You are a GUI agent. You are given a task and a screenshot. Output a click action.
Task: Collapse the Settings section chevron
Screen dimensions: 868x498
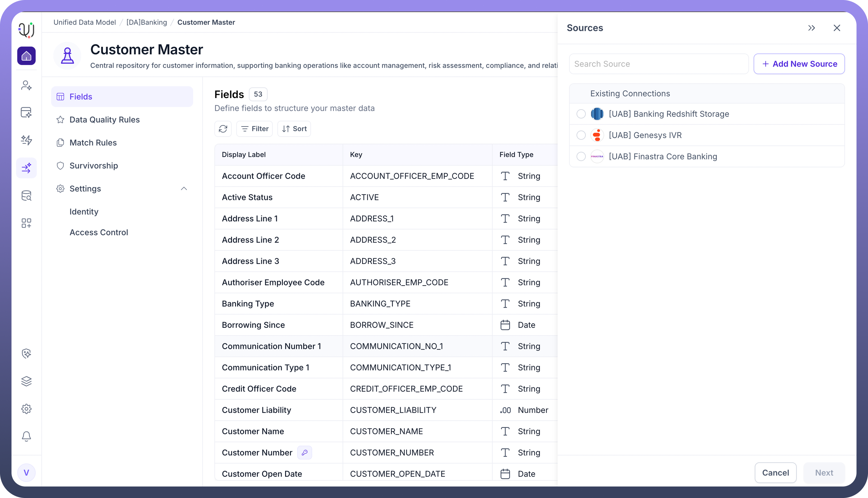pyautogui.click(x=184, y=188)
